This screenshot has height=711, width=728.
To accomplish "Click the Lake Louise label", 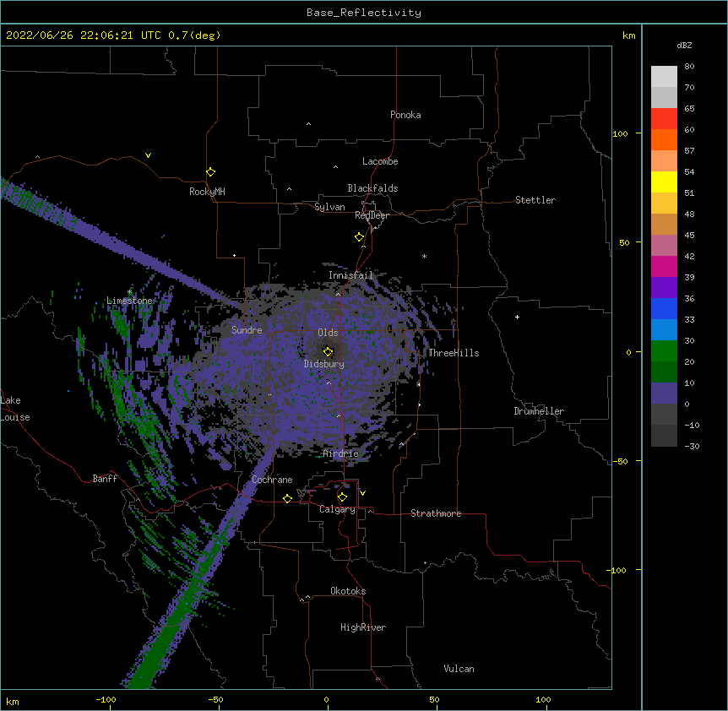I will (15, 409).
